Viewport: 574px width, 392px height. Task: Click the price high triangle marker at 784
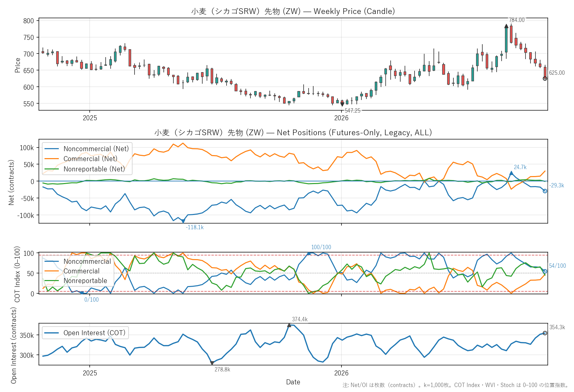click(506, 26)
